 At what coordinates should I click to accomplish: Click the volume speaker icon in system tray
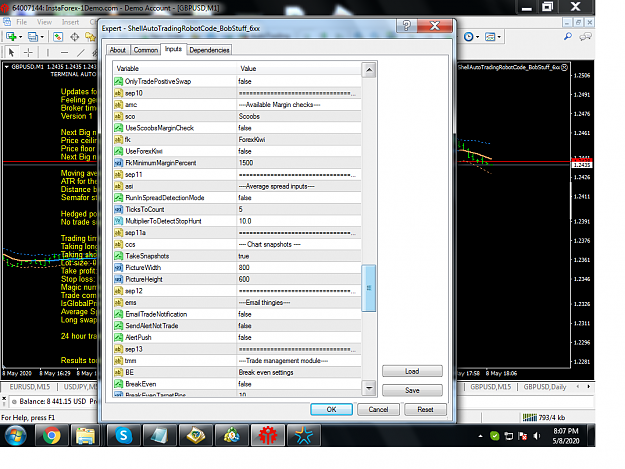point(537,436)
